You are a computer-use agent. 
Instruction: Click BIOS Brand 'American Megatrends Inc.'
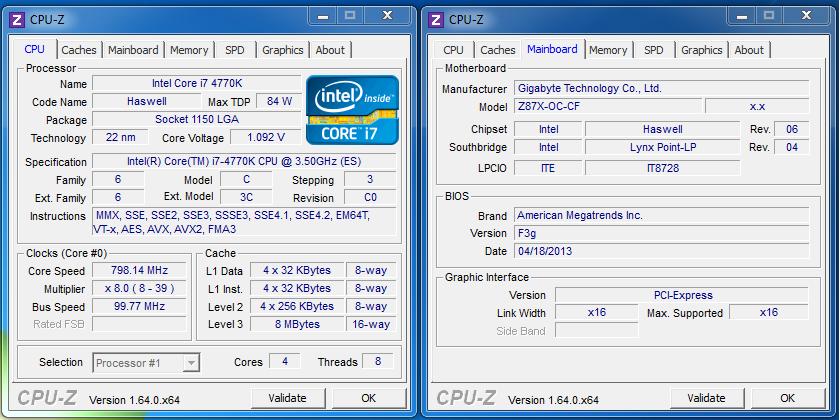(662, 215)
